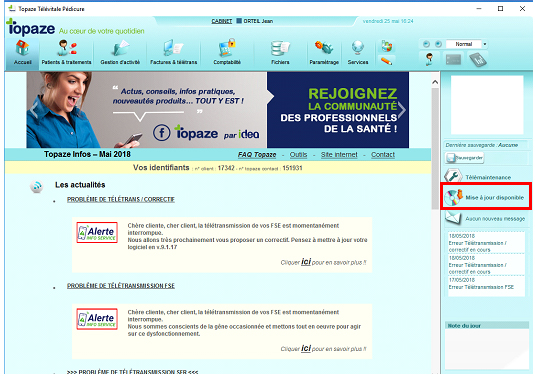This screenshot has height=376, width=535.
Task: Open PROBLÈME DE TÉLÉTRANSMISSION FSE news link
Action: tap(121, 286)
